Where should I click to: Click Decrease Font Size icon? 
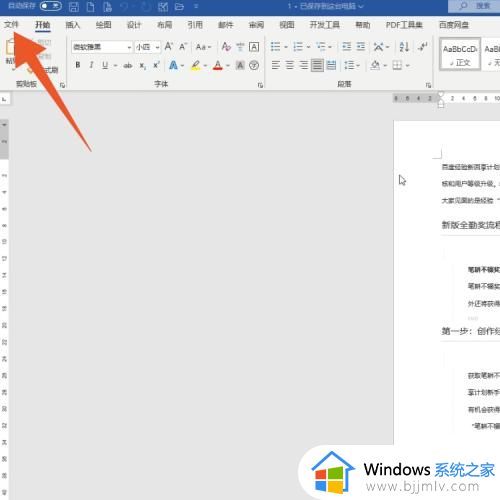coord(183,47)
